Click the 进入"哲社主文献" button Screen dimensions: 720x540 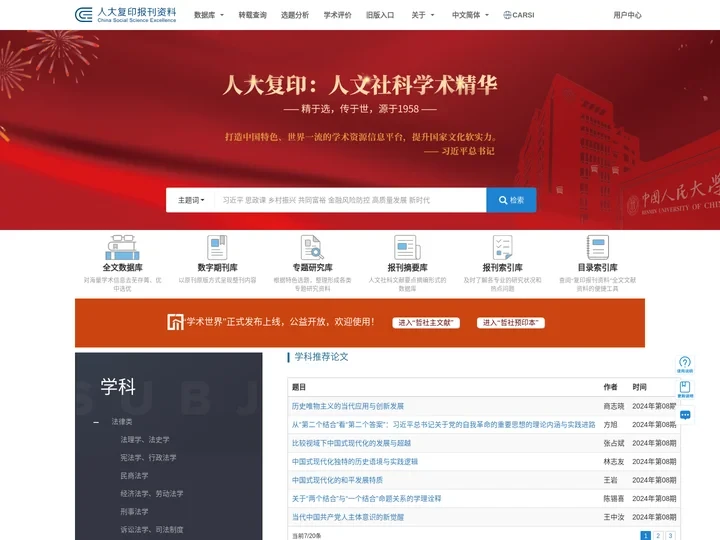[426, 323]
